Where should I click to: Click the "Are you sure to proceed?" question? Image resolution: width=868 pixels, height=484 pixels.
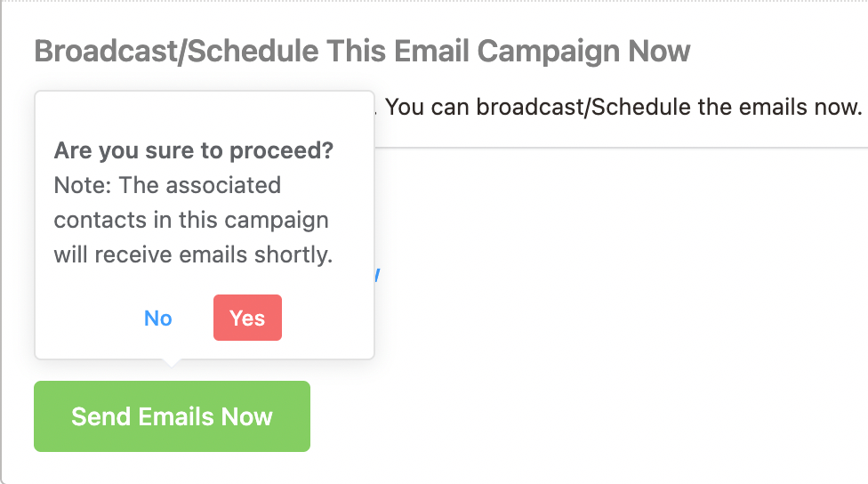click(x=194, y=150)
